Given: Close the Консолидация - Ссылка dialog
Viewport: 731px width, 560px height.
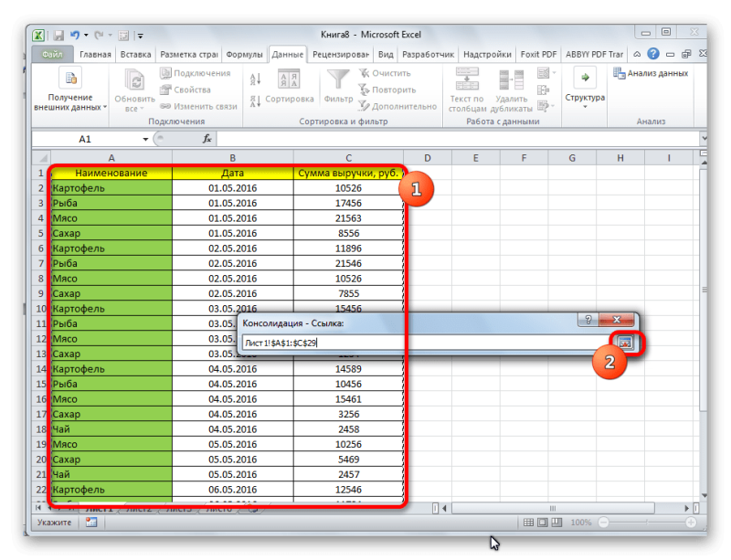Looking at the screenshot, I should coord(616,320).
